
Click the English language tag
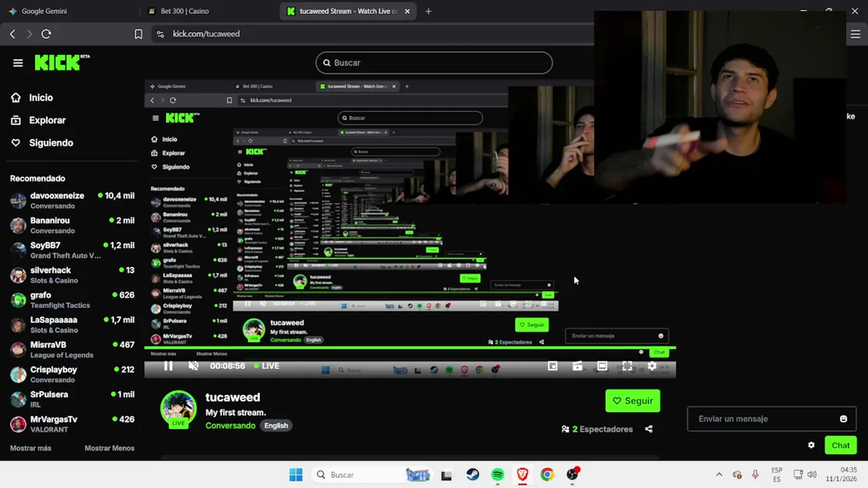tap(276, 426)
